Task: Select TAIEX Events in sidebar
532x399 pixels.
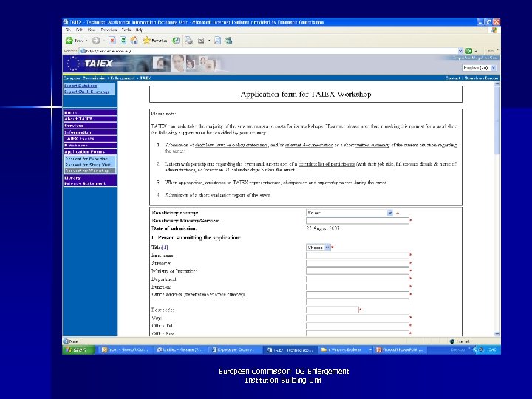Action: [90, 139]
